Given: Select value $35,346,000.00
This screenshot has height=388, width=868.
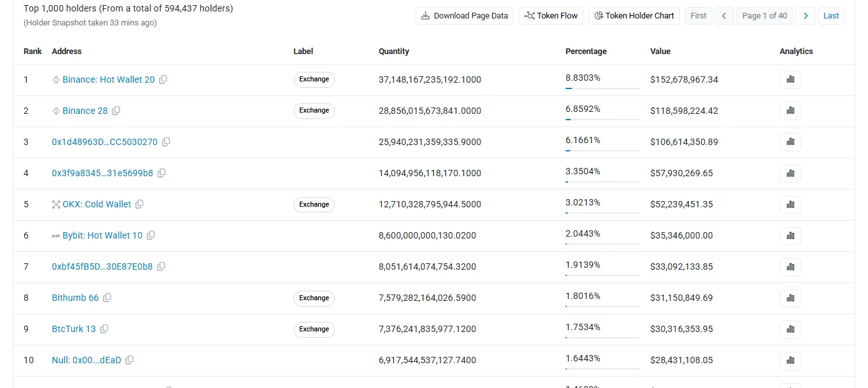Looking at the screenshot, I should coord(682,235).
